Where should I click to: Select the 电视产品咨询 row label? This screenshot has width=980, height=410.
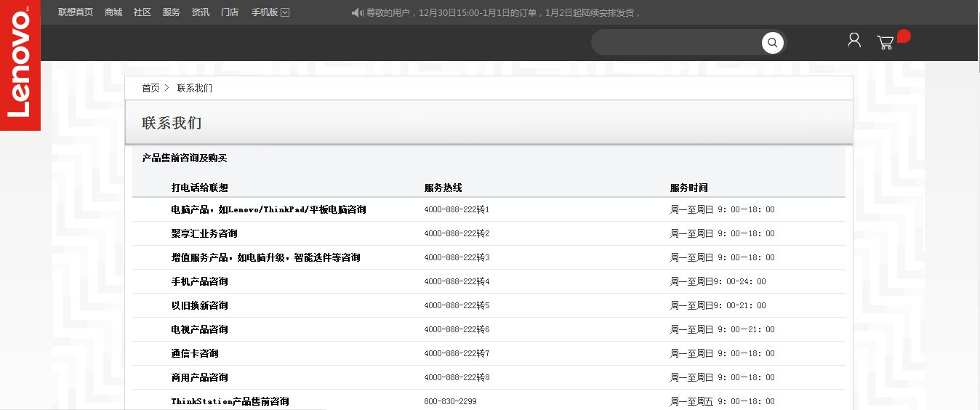(x=200, y=329)
